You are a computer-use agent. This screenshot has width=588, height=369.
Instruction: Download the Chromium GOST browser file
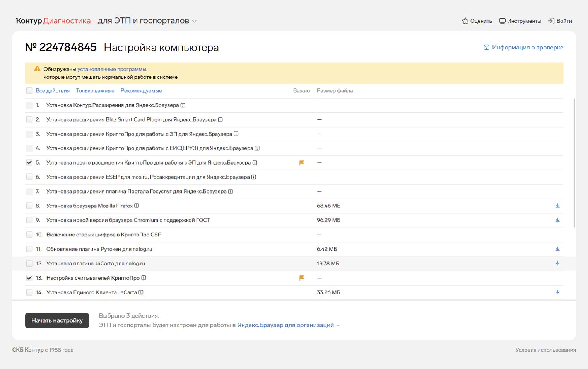[557, 220]
